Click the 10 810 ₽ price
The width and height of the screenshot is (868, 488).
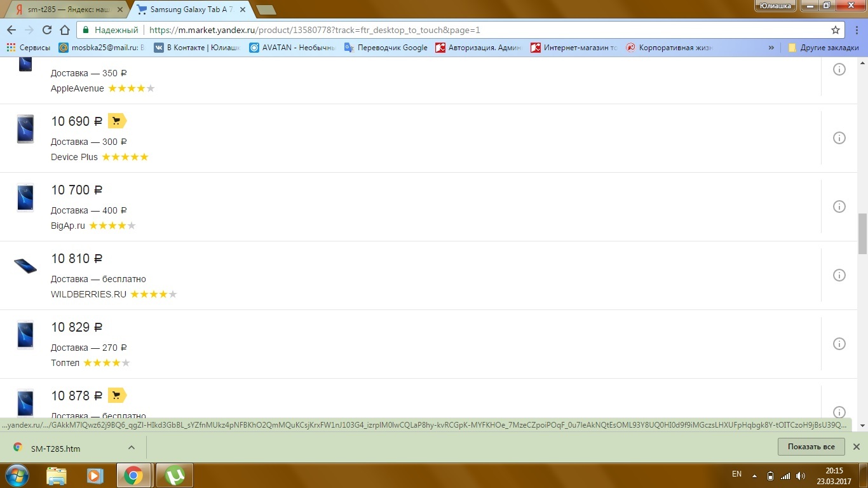(77, 259)
